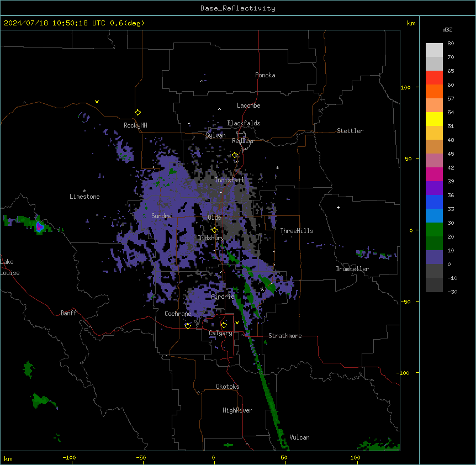Click the 80 value on dBZ legend
The height and width of the screenshot is (465, 476).
tap(451, 44)
